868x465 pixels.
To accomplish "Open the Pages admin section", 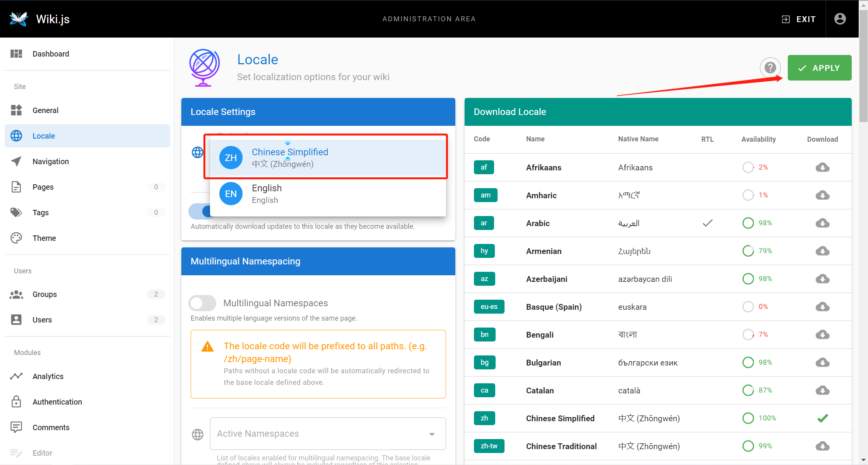I will 43,187.
